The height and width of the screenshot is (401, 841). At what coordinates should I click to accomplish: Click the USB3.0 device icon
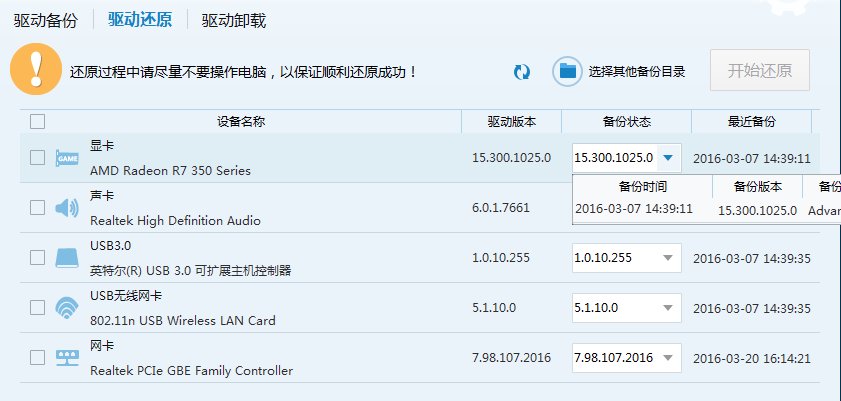tap(66, 258)
